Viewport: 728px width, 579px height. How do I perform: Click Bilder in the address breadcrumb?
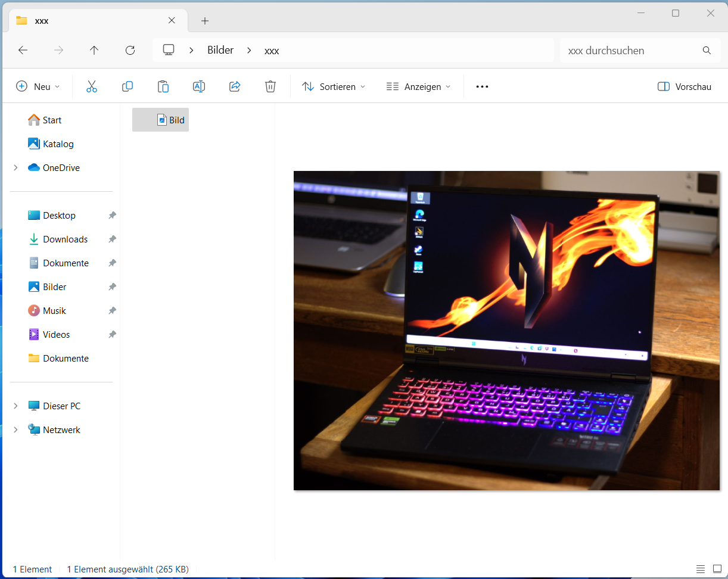[220, 51]
